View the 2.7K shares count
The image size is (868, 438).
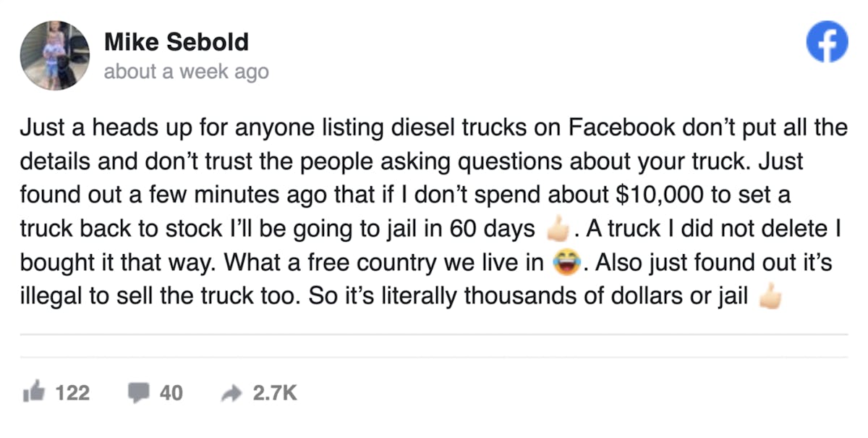[275, 392]
